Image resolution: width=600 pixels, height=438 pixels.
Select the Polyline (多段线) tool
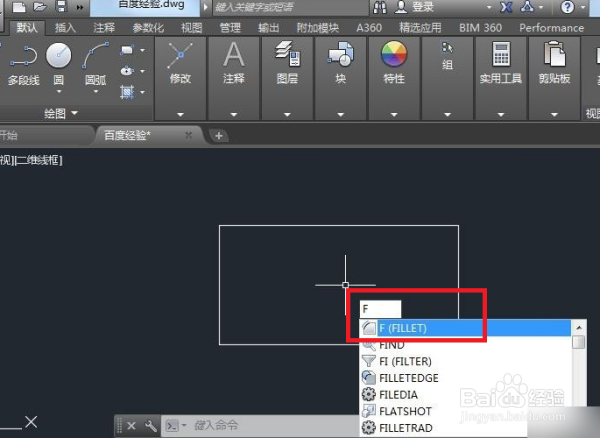24,64
